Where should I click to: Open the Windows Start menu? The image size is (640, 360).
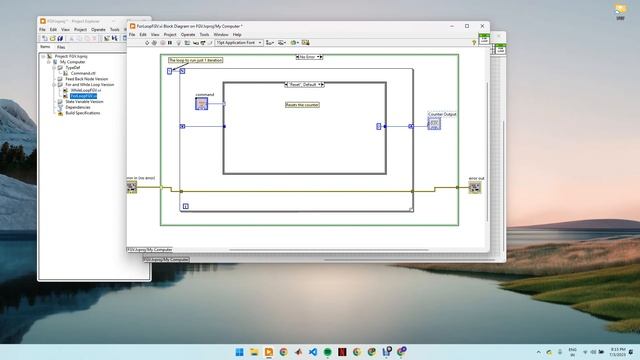pos(239,352)
